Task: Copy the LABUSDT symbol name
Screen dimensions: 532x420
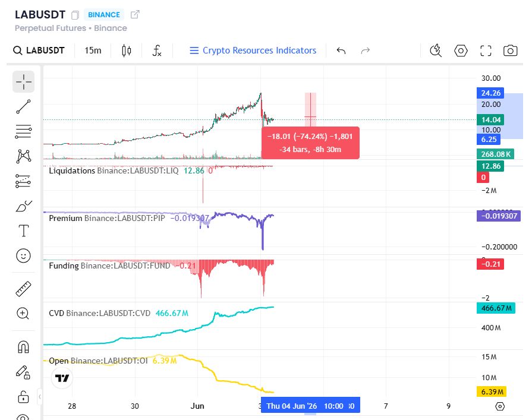Action: (x=75, y=15)
